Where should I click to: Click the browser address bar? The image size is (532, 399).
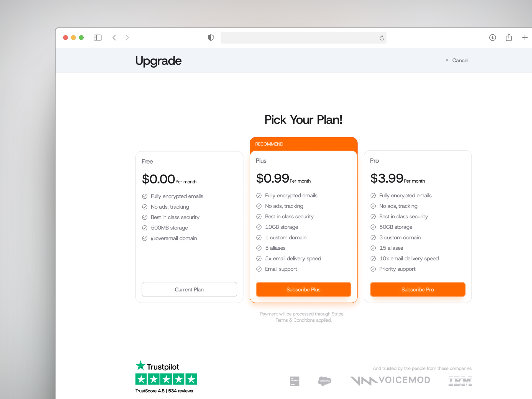299,38
